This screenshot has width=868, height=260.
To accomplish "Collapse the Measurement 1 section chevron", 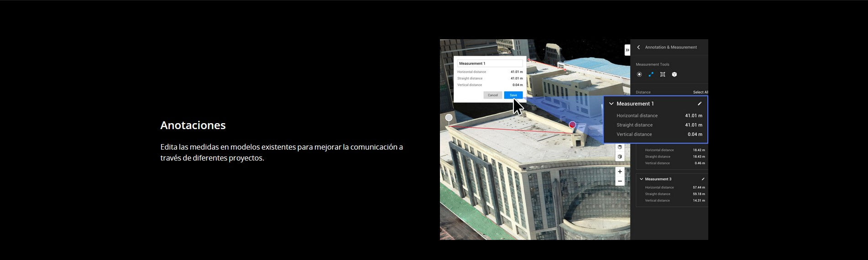I will (611, 104).
